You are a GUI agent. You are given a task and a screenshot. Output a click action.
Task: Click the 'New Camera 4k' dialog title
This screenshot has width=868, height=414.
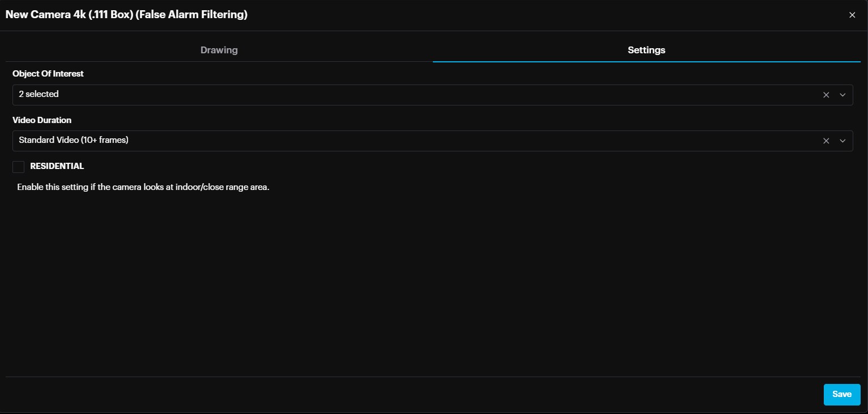coord(126,15)
